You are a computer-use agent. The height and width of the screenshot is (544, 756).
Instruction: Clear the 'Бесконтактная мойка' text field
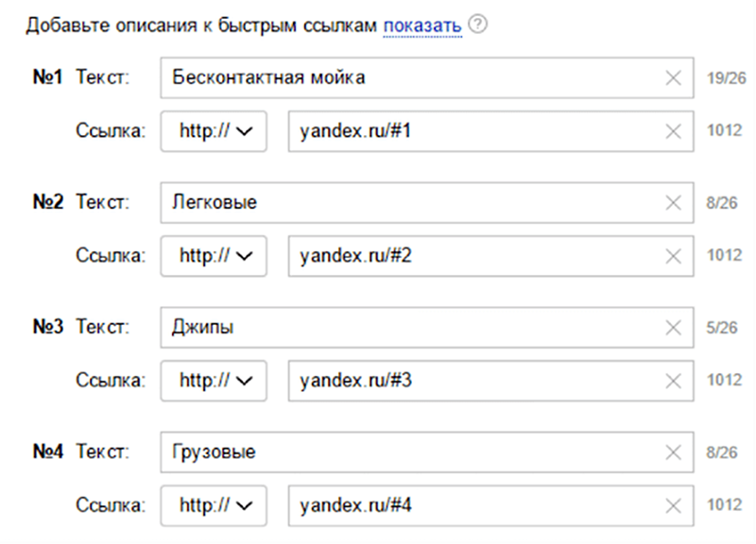[x=673, y=78]
